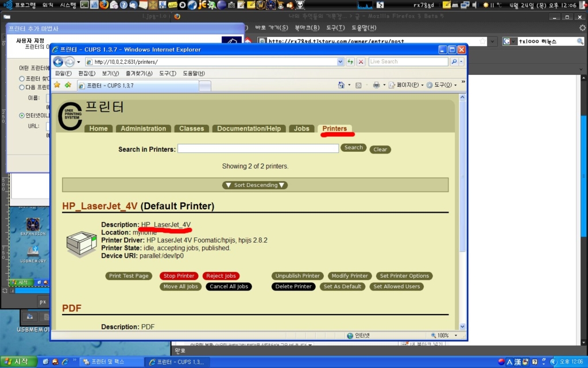The width and height of the screenshot is (588, 368).
Task: Expand the IE toolbar overflow chevron
Action: pyautogui.click(x=463, y=82)
